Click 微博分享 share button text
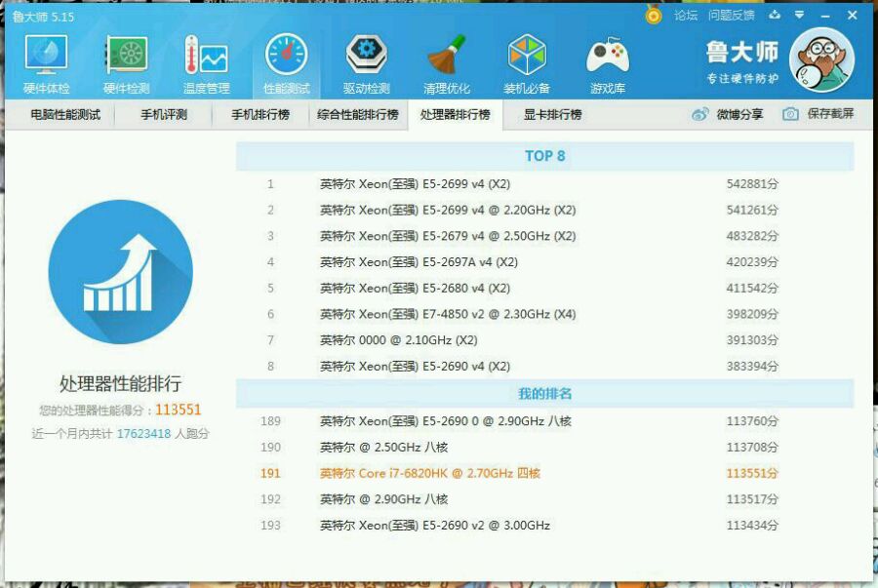 pyautogui.click(x=739, y=115)
